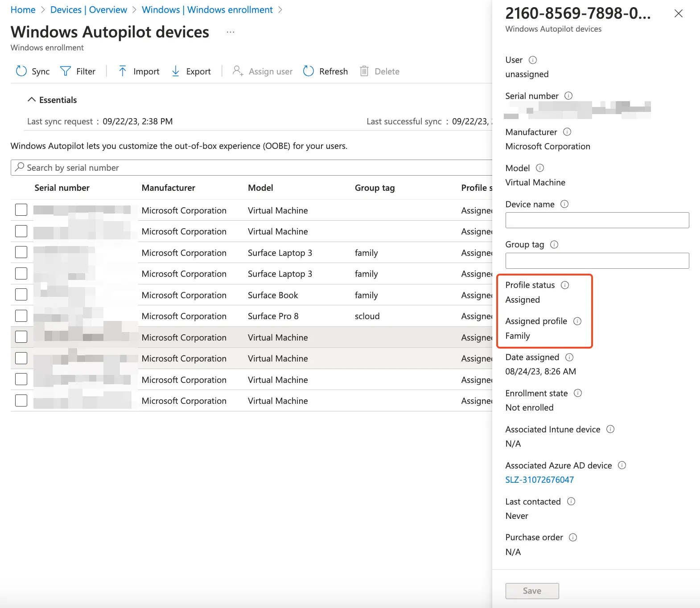
Task: Click the Assign user person icon
Action: pos(238,71)
